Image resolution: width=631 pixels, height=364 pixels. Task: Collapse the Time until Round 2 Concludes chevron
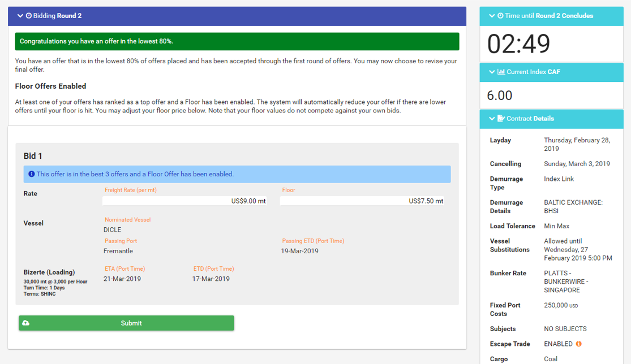(x=492, y=16)
